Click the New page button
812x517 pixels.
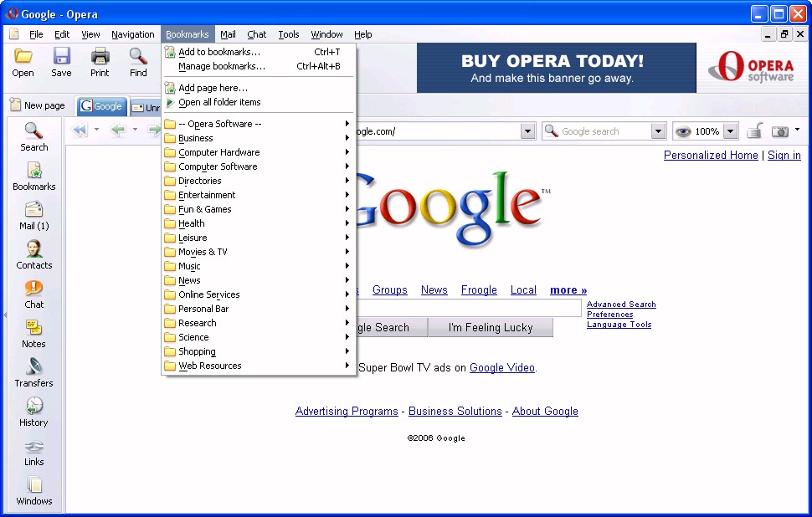coord(38,105)
